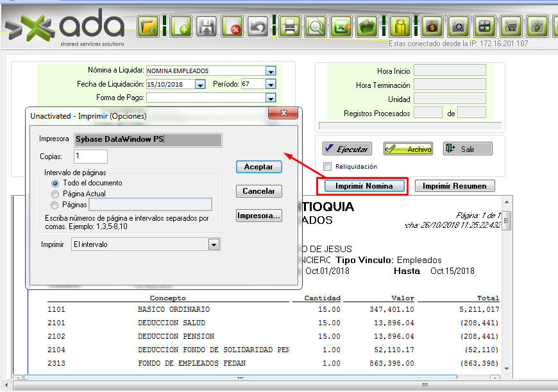Click the new document plus icon

coord(180,27)
